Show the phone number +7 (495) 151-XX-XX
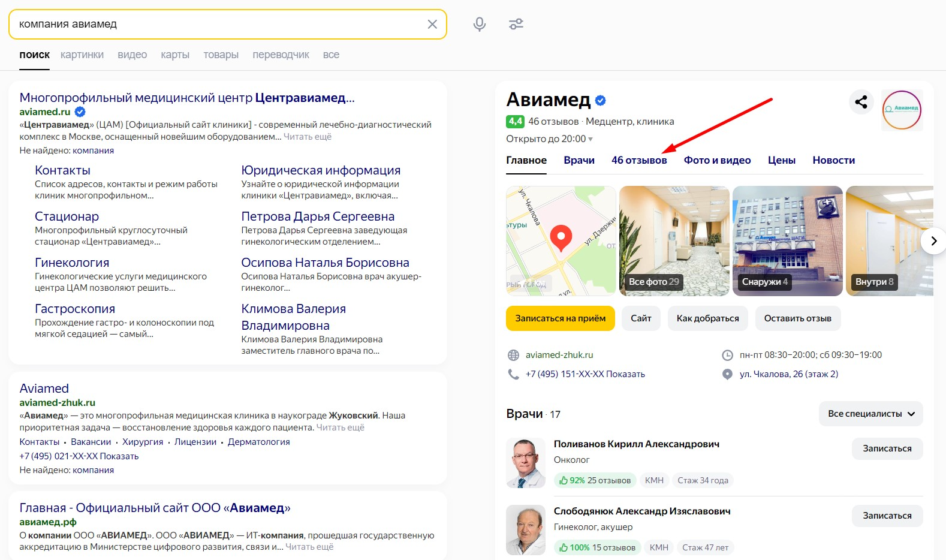Viewport: 946px width, 560px height. coord(585,374)
